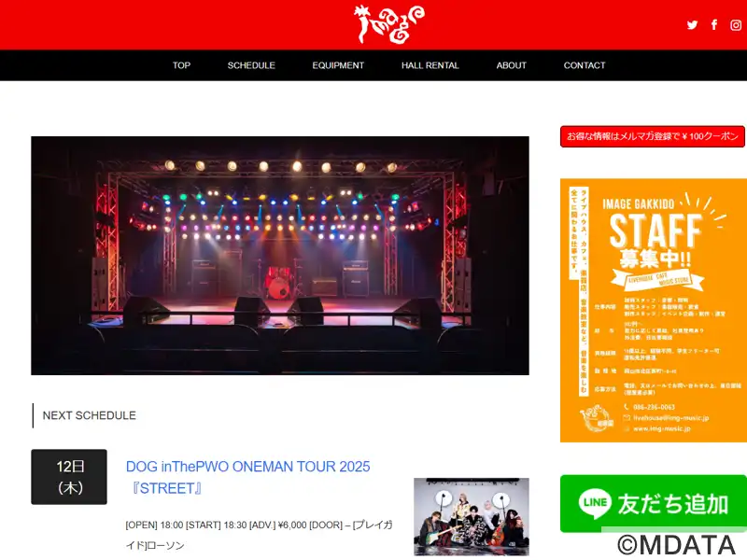Open the Twitter profile icon
The height and width of the screenshot is (560, 747).
pos(692,25)
